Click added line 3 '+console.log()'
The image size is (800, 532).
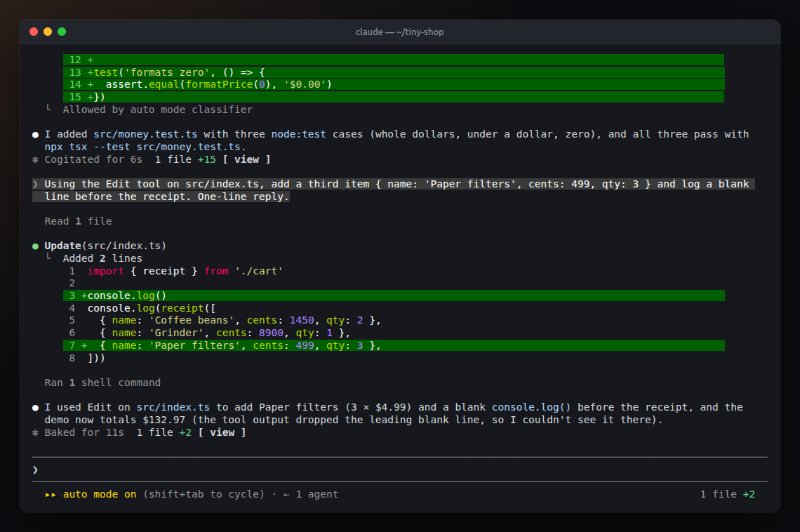[394, 295]
